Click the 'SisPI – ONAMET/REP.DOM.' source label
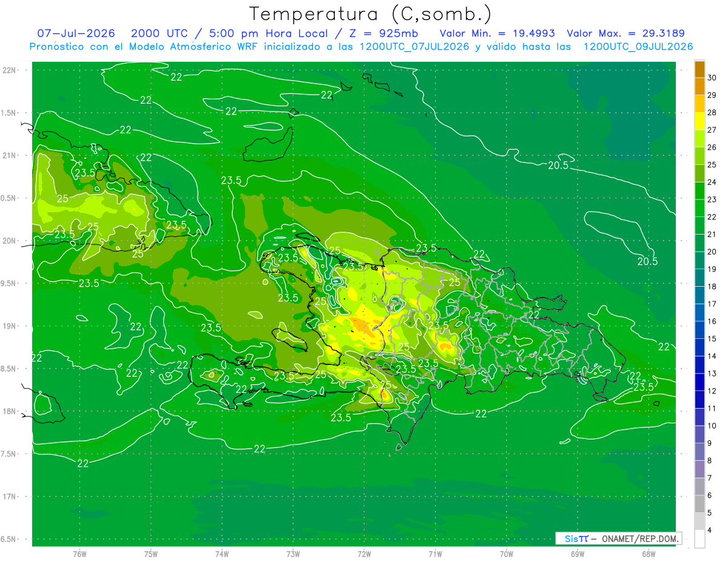 [x=618, y=538]
